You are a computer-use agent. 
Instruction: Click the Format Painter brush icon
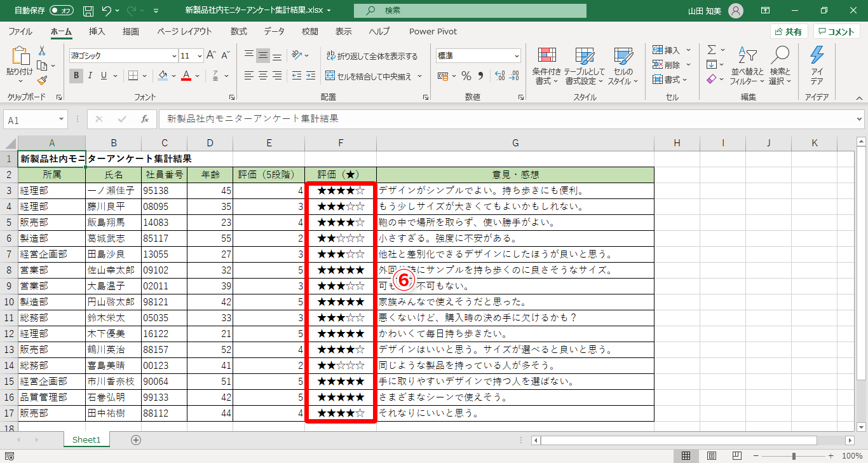pyautogui.click(x=42, y=80)
